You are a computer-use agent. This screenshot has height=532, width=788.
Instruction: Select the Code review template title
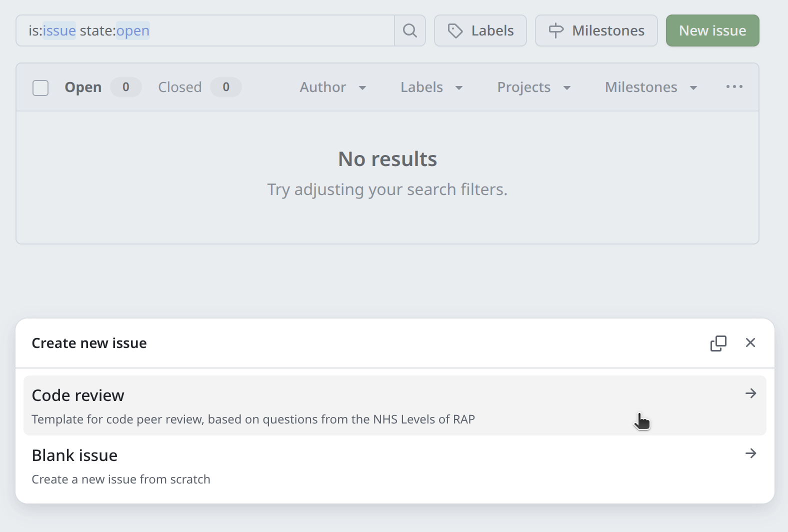tap(78, 395)
